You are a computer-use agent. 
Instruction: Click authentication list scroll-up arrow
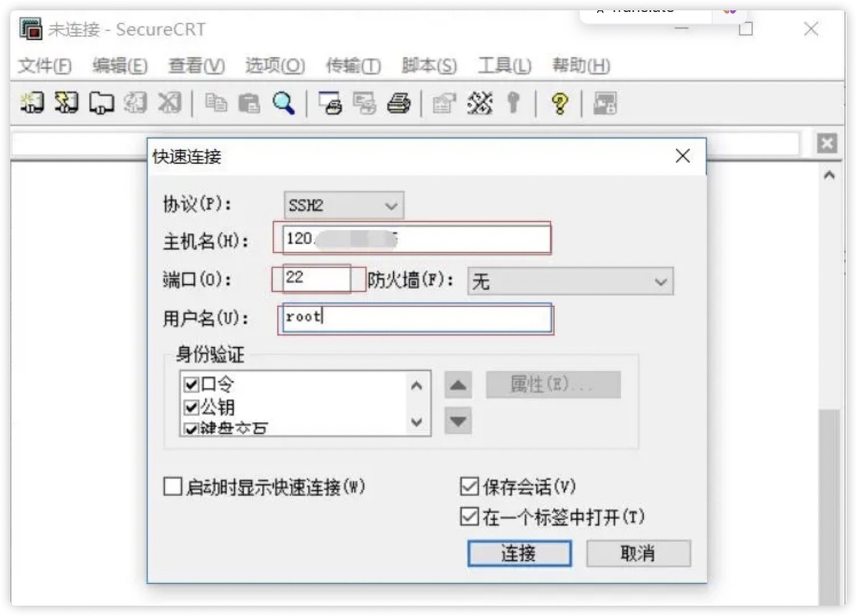coord(417,386)
